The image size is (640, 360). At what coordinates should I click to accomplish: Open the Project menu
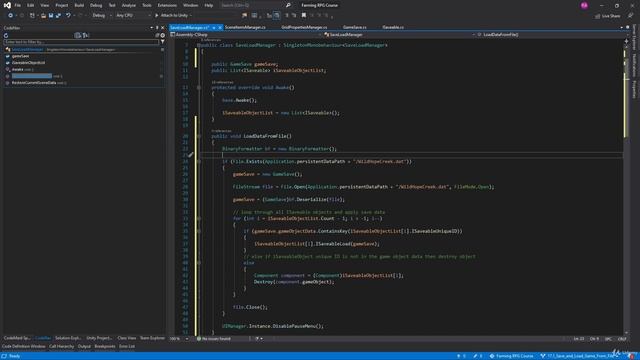tap(62, 5)
